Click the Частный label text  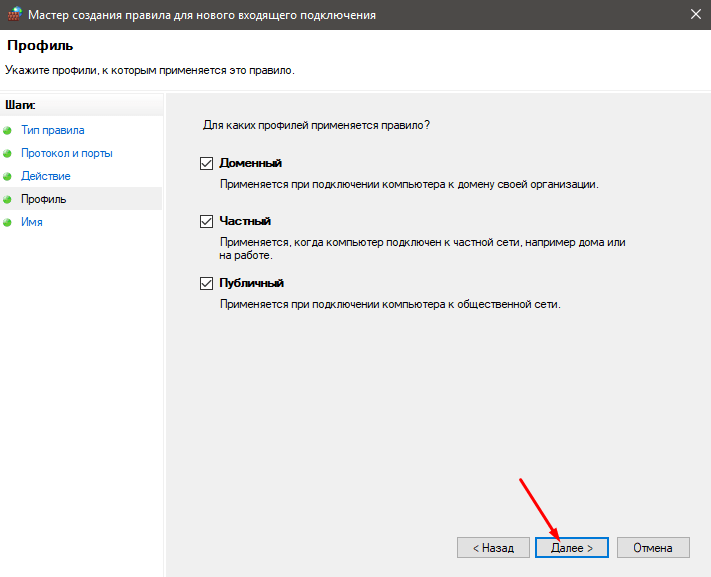[245, 221]
